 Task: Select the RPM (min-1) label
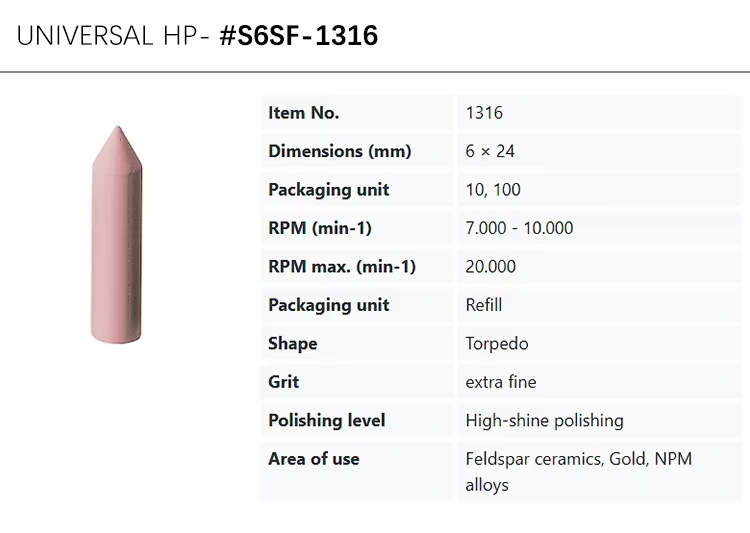[320, 228]
